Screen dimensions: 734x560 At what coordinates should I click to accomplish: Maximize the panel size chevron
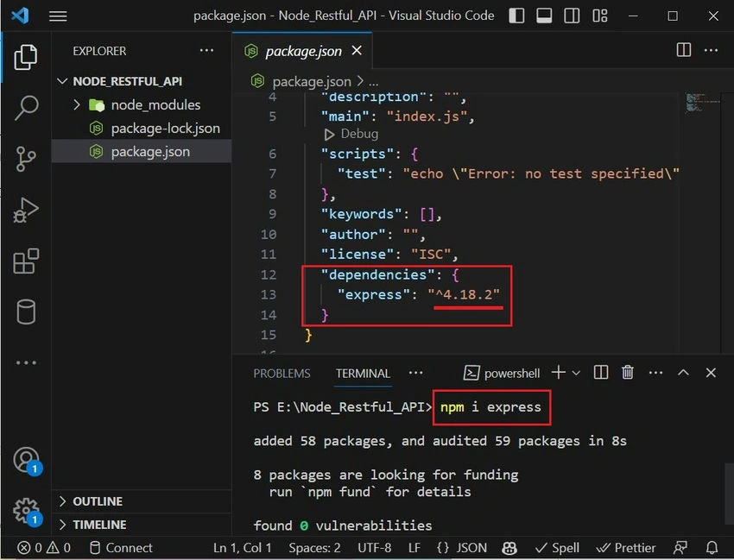point(683,373)
